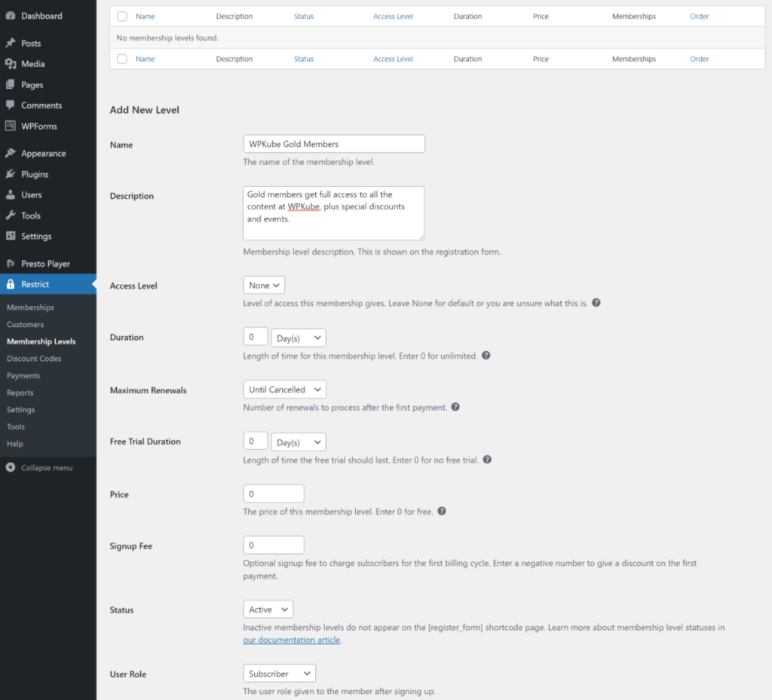Screen dimensions: 772x700
Task: Open the Status Active dropdown
Action: (268, 610)
